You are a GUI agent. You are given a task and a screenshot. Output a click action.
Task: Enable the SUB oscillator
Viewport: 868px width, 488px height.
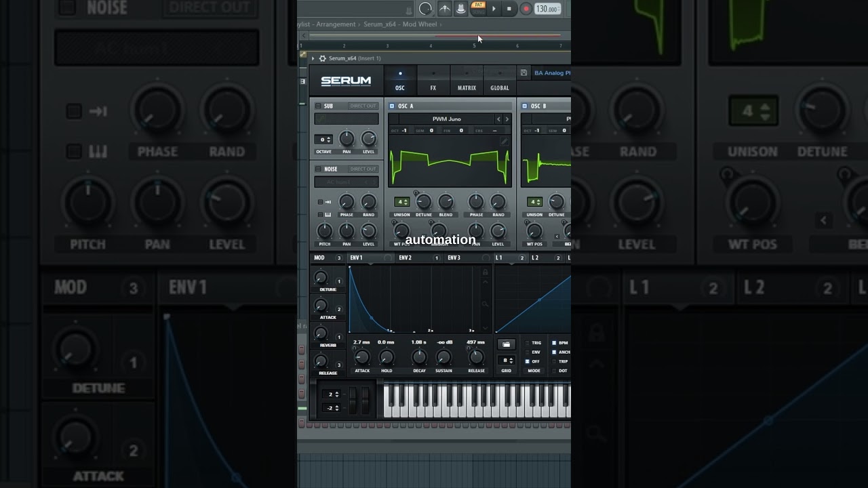click(x=319, y=106)
